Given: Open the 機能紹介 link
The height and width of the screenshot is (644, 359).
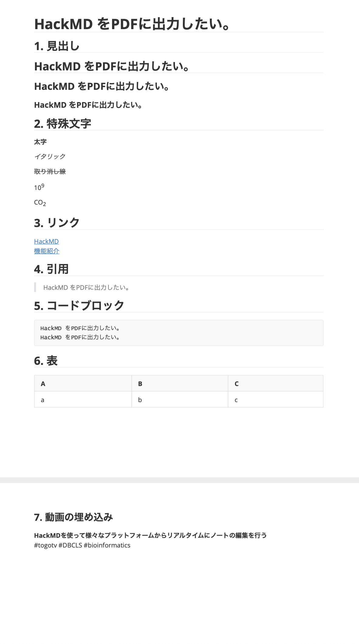Looking at the screenshot, I should pyautogui.click(x=47, y=251).
